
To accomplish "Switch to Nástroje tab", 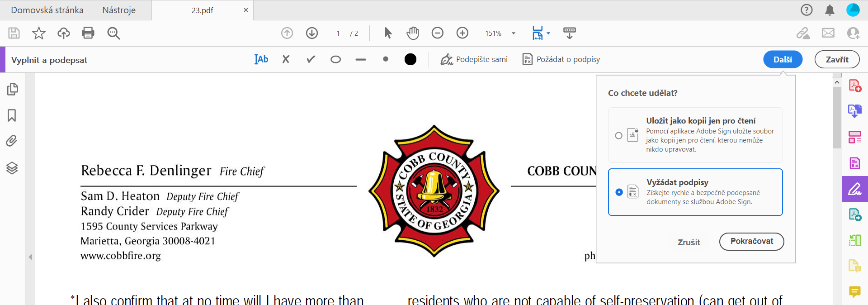I will pos(119,10).
